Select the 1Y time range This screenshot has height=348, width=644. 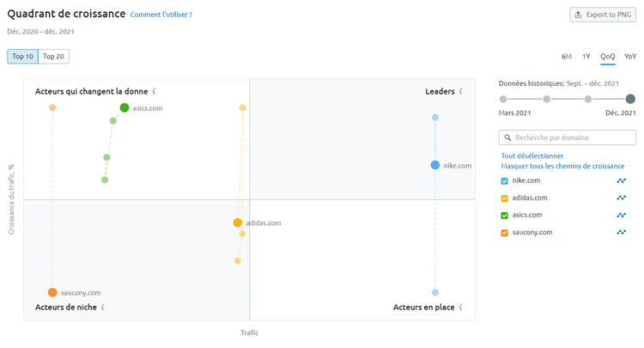(x=586, y=57)
